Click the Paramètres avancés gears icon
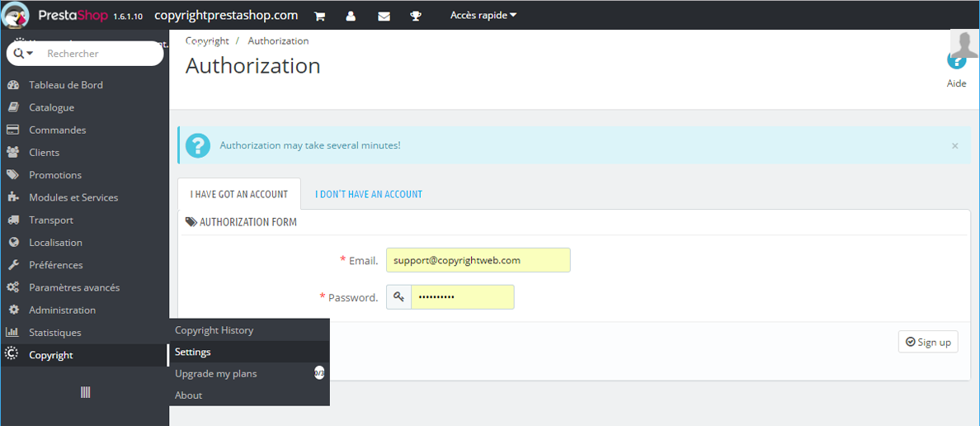This screenshot has width=980, height=426. tap(12, 288)
